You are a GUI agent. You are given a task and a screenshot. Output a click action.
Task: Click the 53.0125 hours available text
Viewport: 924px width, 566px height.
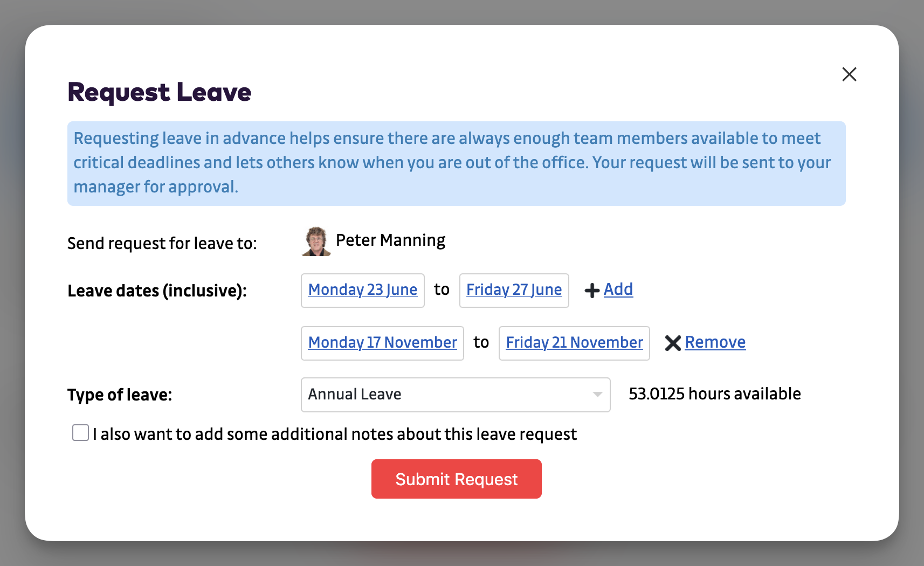[714, 394]
